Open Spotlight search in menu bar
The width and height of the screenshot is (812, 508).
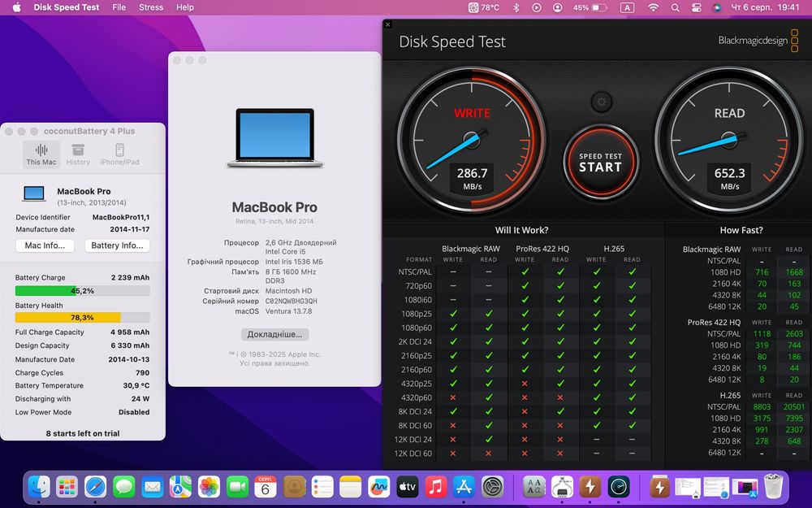click(676, 7)
